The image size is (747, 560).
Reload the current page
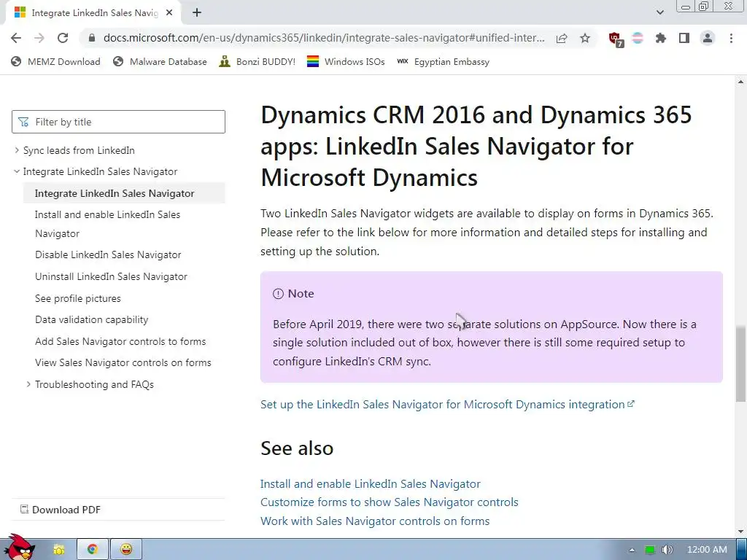tap(63, 38)
